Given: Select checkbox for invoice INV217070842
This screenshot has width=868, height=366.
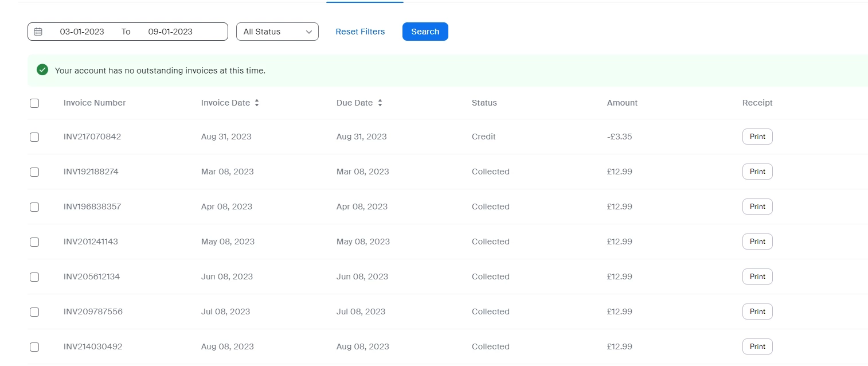Looking at the screenshot, I should pyautogui.click(x=34, y=137).
